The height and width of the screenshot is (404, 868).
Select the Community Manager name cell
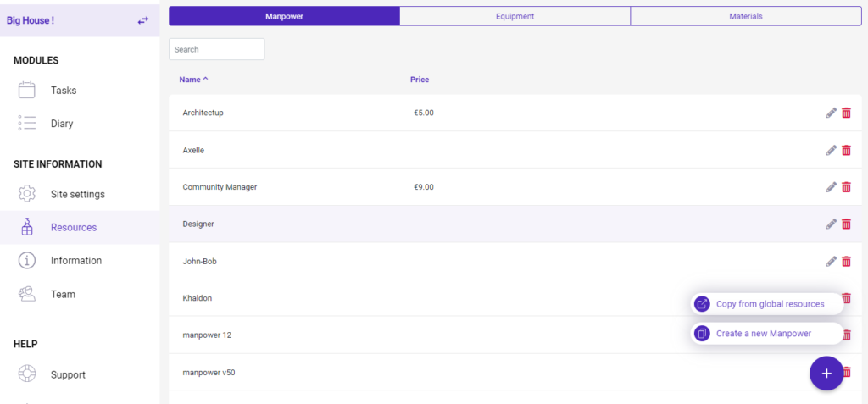click(x=220, y=187)
